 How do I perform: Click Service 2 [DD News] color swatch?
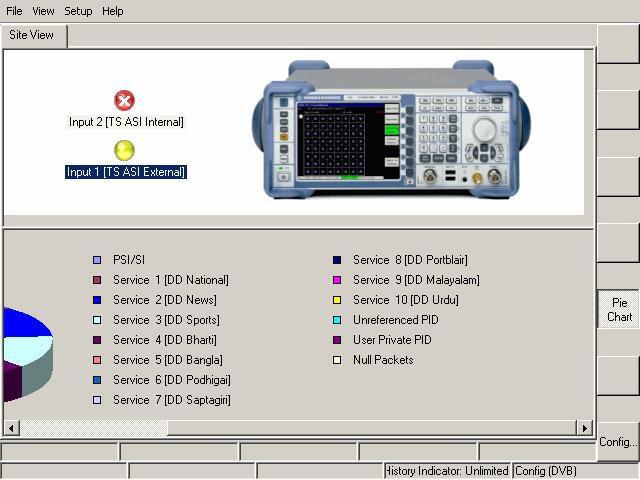click(97, 300)
